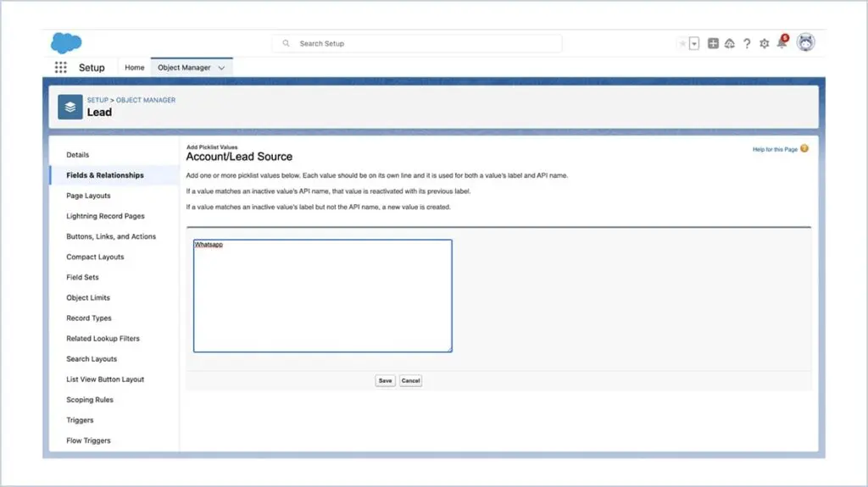
Task: Switch to the Home tab
Action: click(135, 68)
